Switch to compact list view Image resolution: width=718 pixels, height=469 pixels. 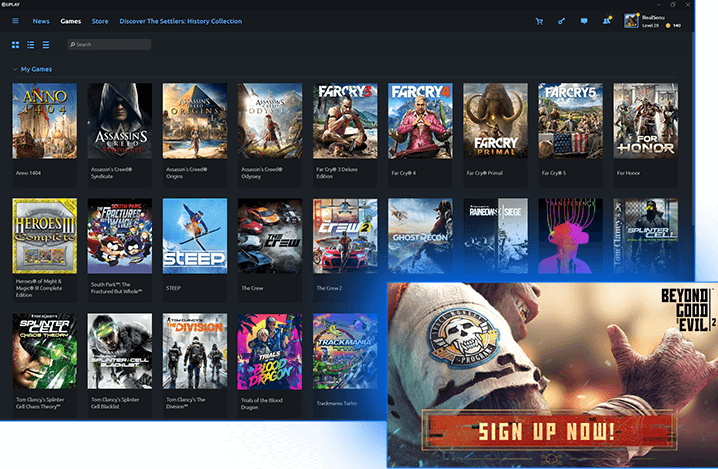click(46, 44)
